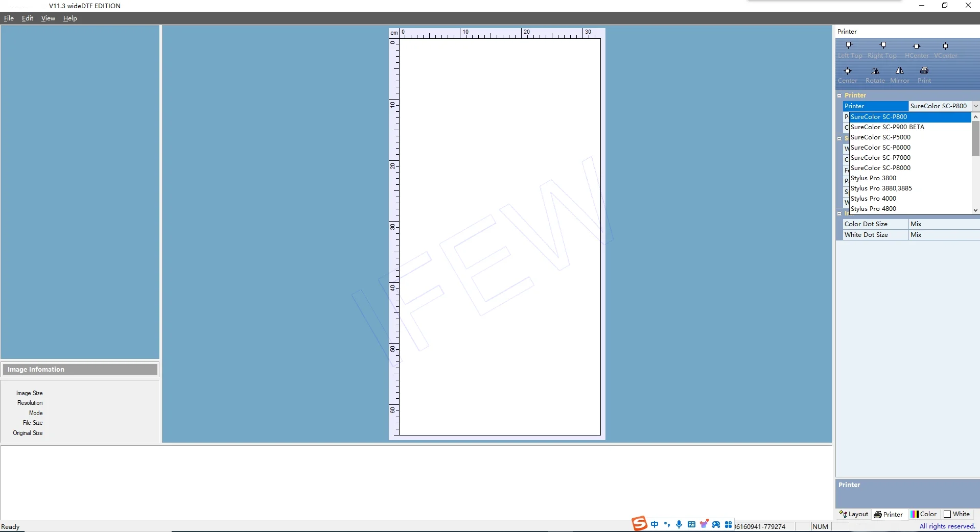Toggle punctuation mode in the input bar
Viewport: 980px width, 532px height.
click(x=667, y=524)
